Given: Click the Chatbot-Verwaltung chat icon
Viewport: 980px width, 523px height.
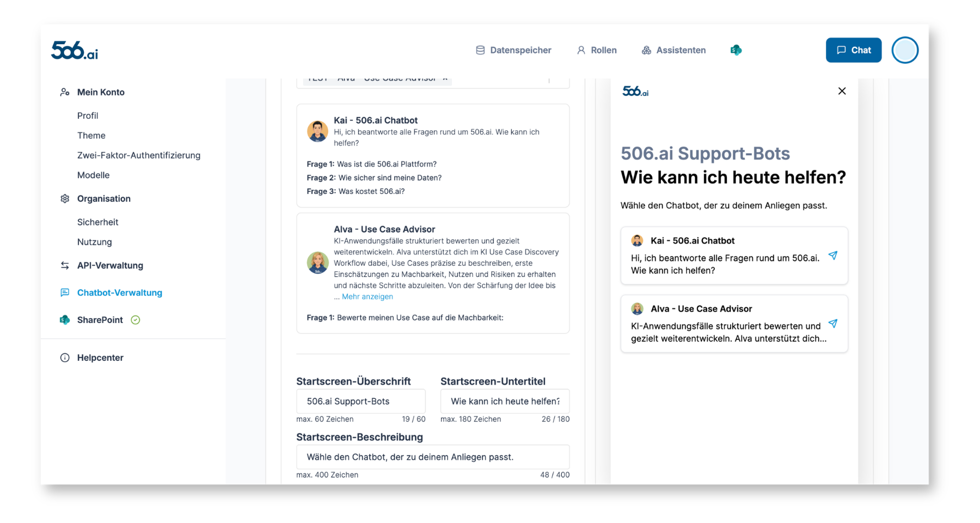Looking at the screenshot, I should [65, 293].
